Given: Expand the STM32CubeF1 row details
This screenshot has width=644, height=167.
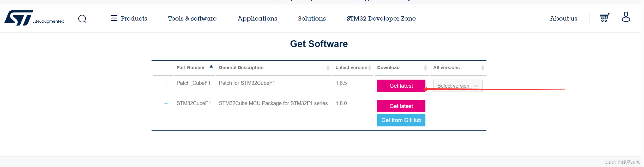Looking at the screenshot, I should tap(166, 103).
